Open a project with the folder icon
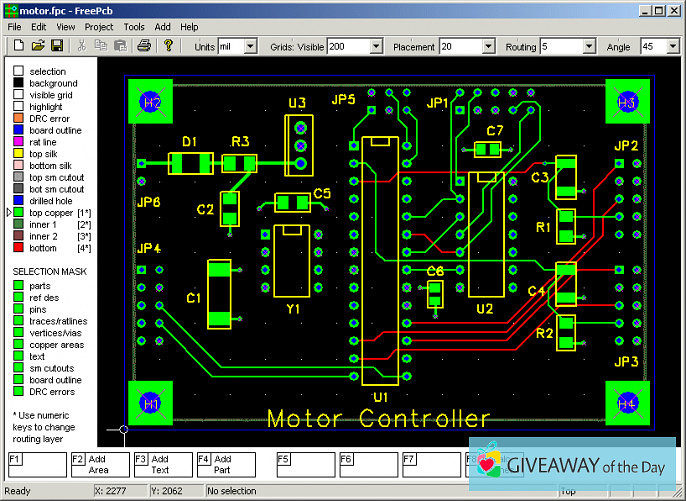Viewport: 686px width, 501px height. pos(37,46)
